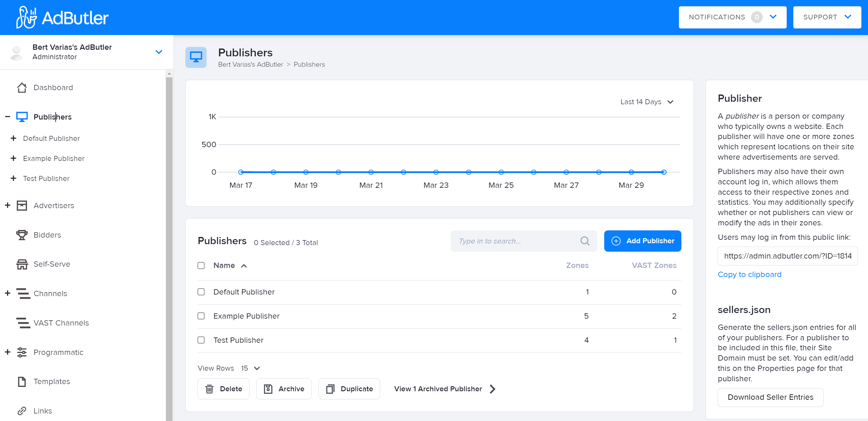Click the AdButler logo
Viewport: 868px width, 421px height.
point(62,18)
